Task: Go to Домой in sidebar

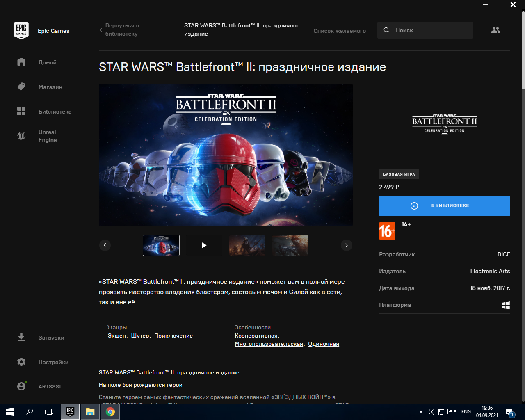Action: click(x=48, y=62)
